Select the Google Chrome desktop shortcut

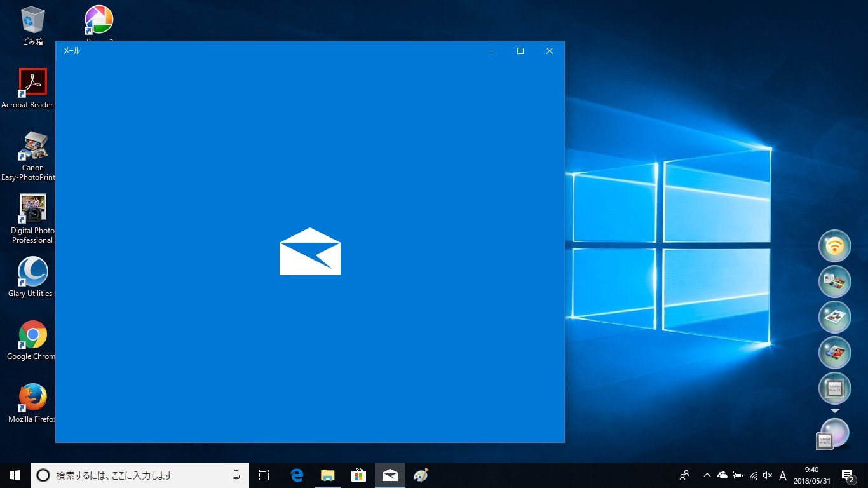[31, 340]
